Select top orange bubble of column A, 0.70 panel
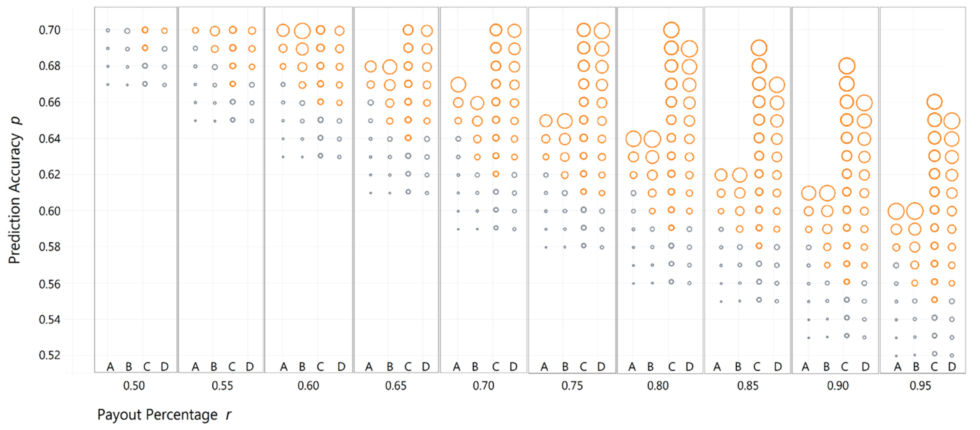980x430 pixels. pyautogui.click(x=458, y=84)
